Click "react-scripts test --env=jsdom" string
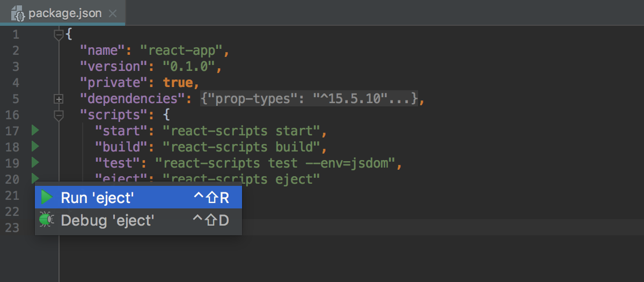 [275, 163]
